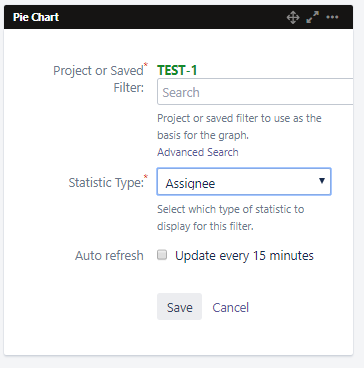Maximize the Pie Chart gadget

312,17
